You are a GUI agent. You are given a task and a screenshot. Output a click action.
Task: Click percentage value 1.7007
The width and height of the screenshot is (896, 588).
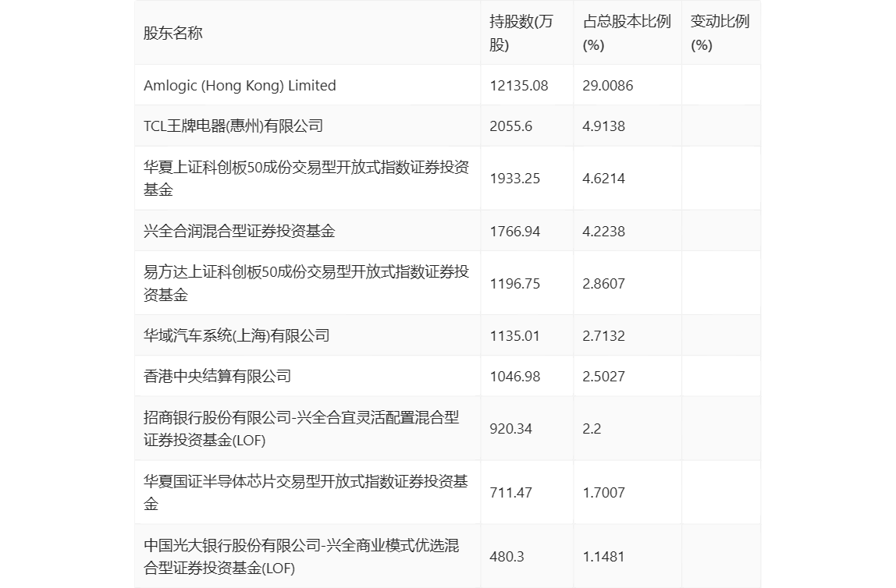(603, 493)
